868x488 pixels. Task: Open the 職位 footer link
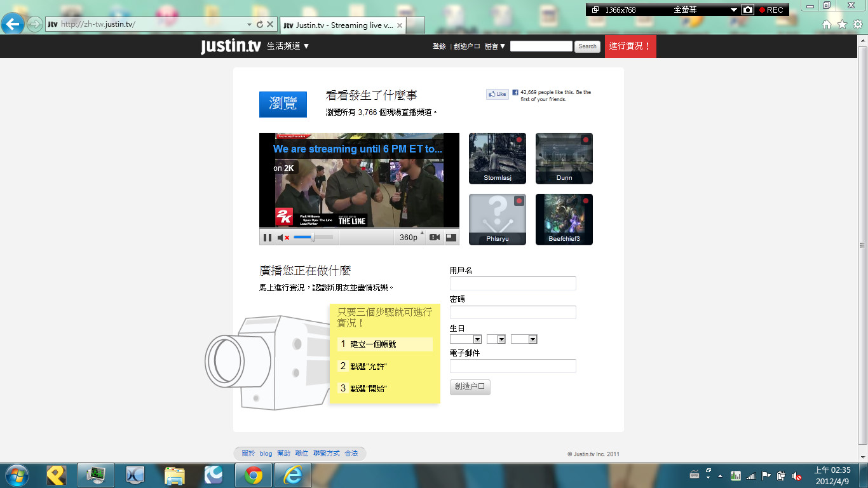[x=302, y=453]
